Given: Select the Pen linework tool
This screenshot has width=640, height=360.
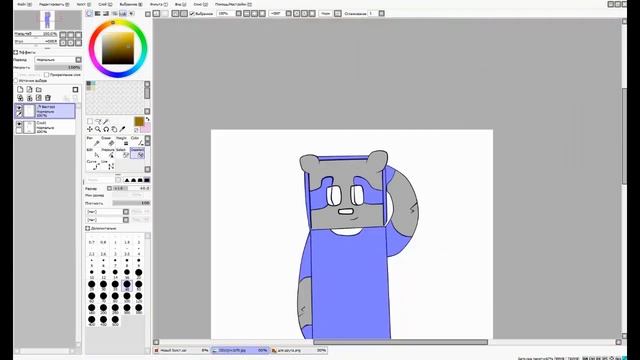Looking at the screenshot, I should point(92,141).
